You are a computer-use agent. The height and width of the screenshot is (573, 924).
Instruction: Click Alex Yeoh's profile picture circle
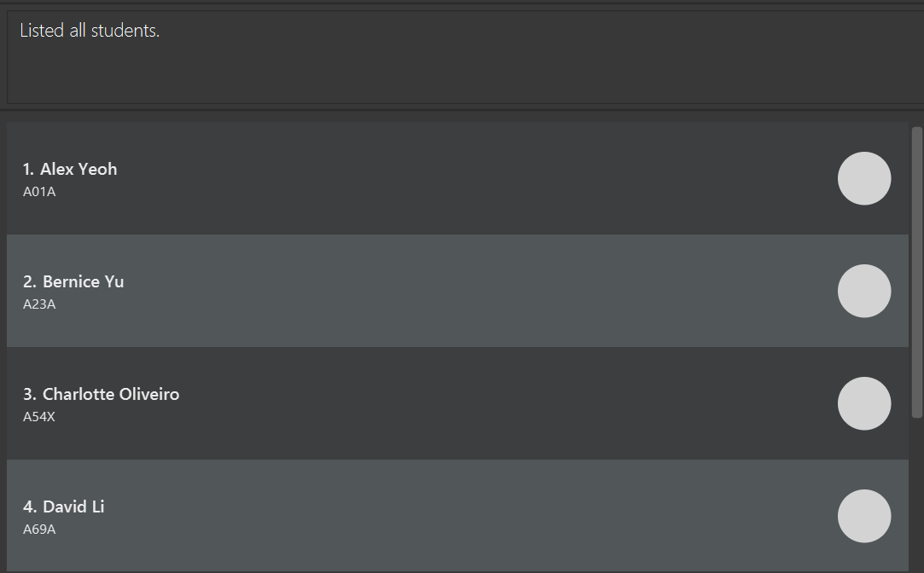click(x=864, y=178)
